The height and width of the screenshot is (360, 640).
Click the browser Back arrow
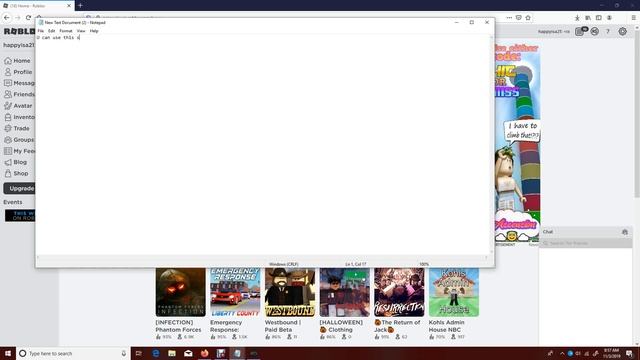(7, 18)
